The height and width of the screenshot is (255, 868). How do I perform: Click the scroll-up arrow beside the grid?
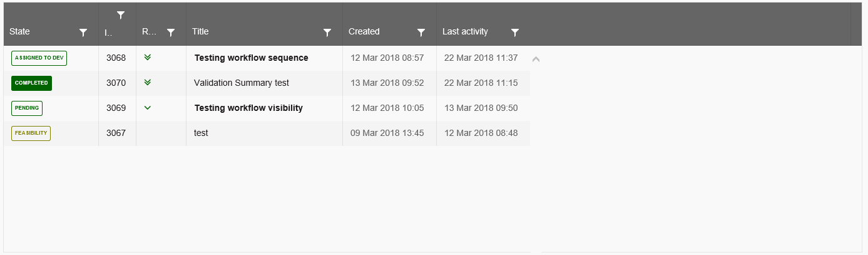[x=536, y=59]
